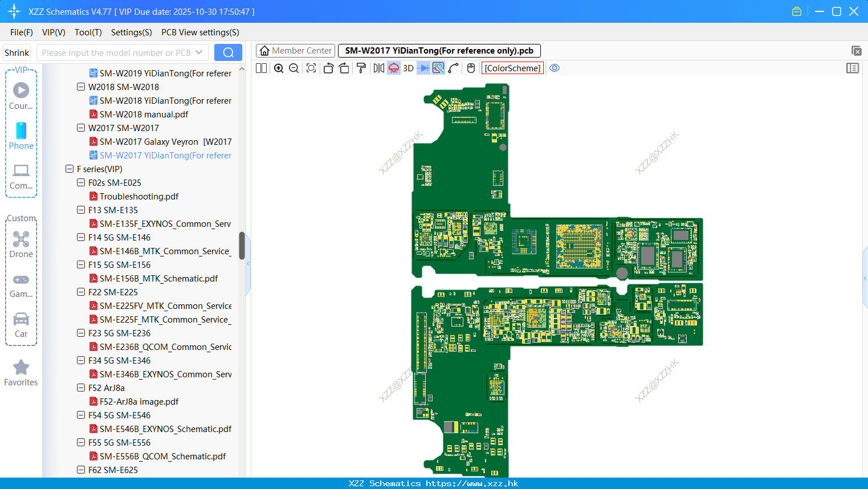
Task: Open the model number dropdown arrow
Action: [199, 52]
